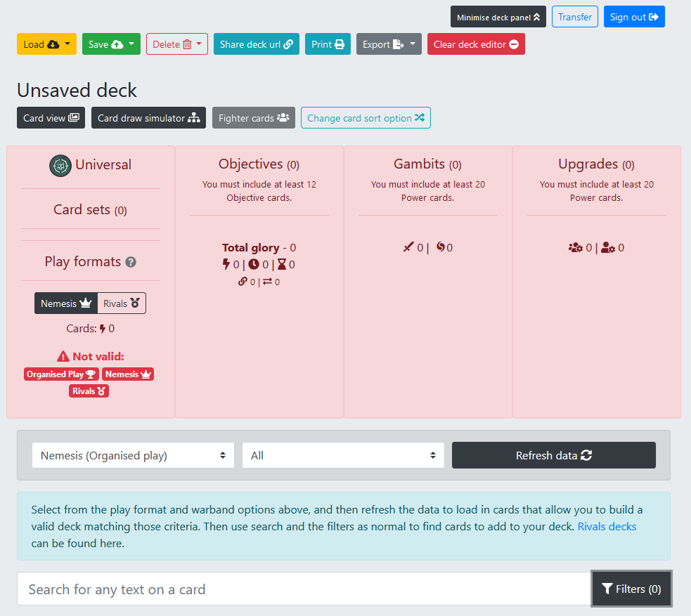Show Fighter cards
The image size is (691, 616).
[x=254, y=118]
